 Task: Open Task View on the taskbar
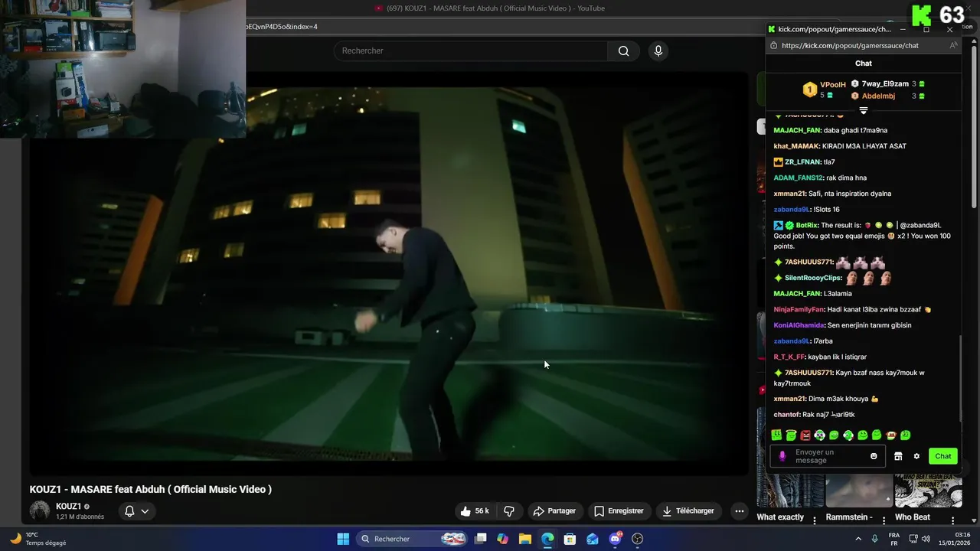pyautogui.click(x=481, y=539)
